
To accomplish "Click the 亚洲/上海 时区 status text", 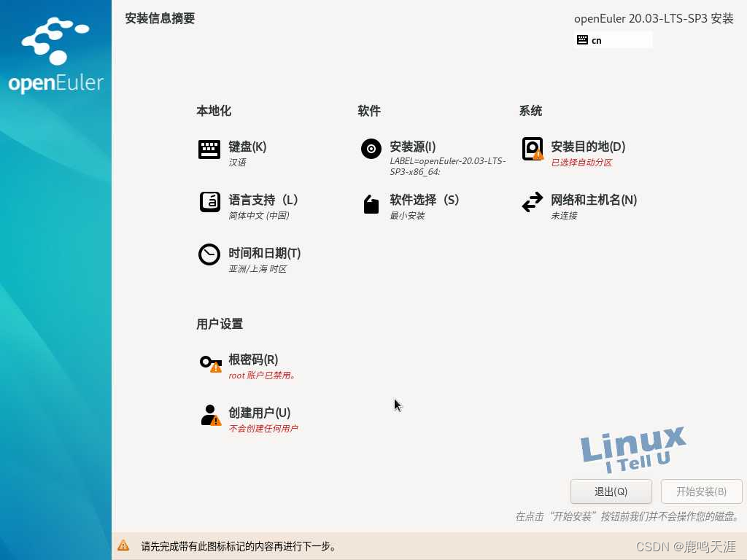I will [258, 269].
